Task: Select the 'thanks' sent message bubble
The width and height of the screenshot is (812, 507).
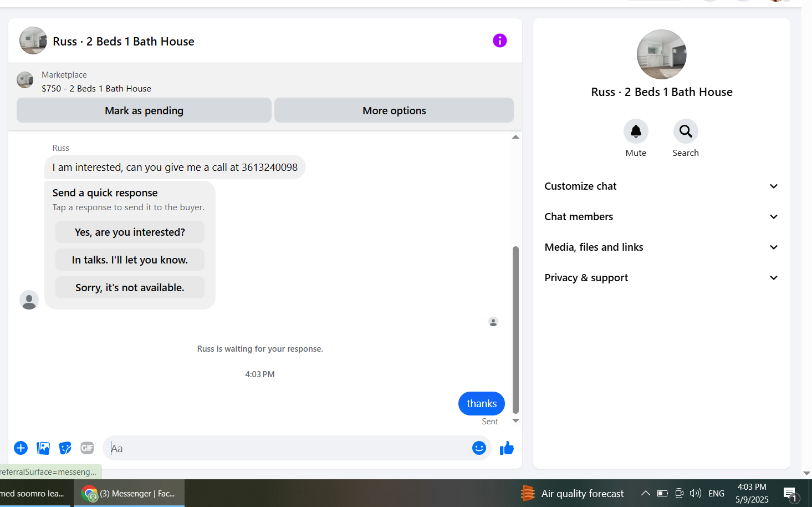Action: tap(482, 403)
